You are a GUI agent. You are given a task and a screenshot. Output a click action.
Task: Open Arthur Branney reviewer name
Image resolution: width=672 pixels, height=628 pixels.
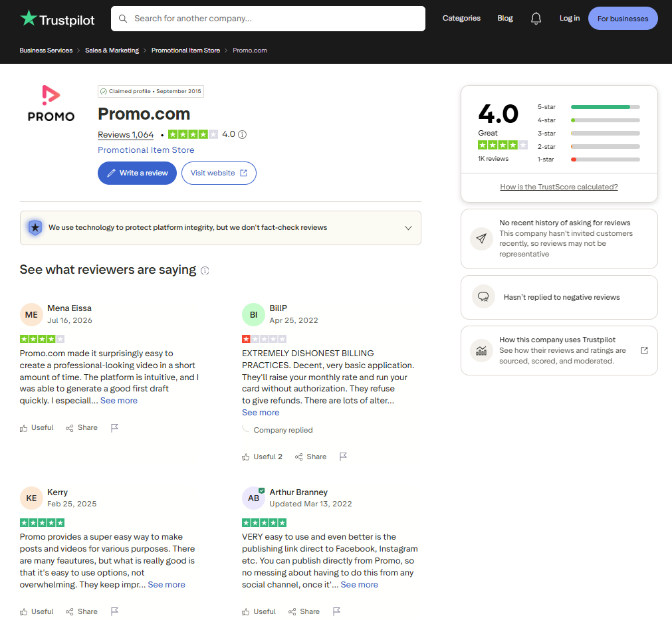[x=298, y=492]
